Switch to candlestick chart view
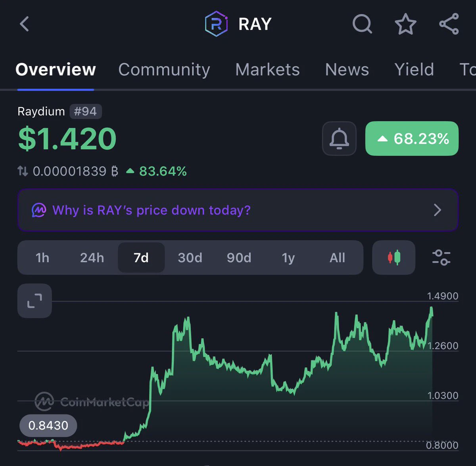Image resolution: width=476 pixels, height=466 pixels. pyautogui.click(x=394, y=257)
